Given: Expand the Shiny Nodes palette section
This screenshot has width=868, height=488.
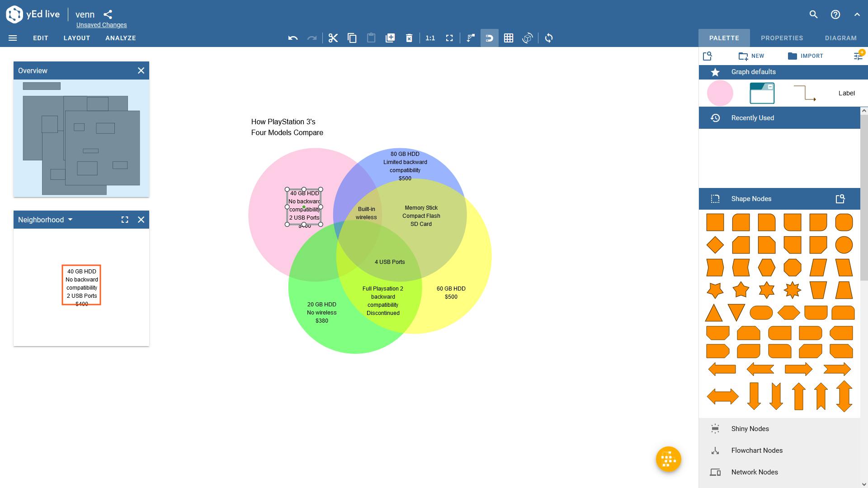Looking at the screenshot, I should (750, 429).
